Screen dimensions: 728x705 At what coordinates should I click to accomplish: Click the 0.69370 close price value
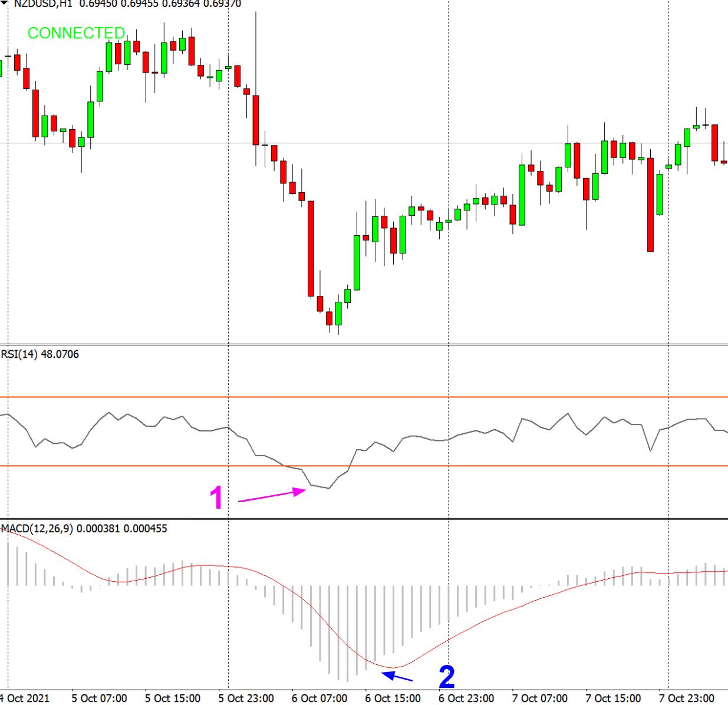[222, 4]
